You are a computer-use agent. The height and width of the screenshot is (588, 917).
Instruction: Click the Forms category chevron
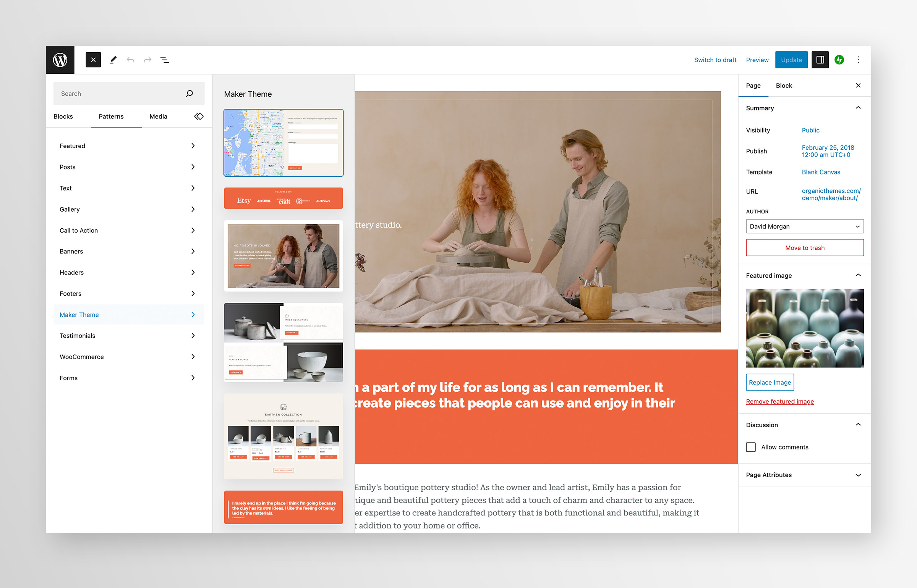pyautogui.click(x=193, y=378)
